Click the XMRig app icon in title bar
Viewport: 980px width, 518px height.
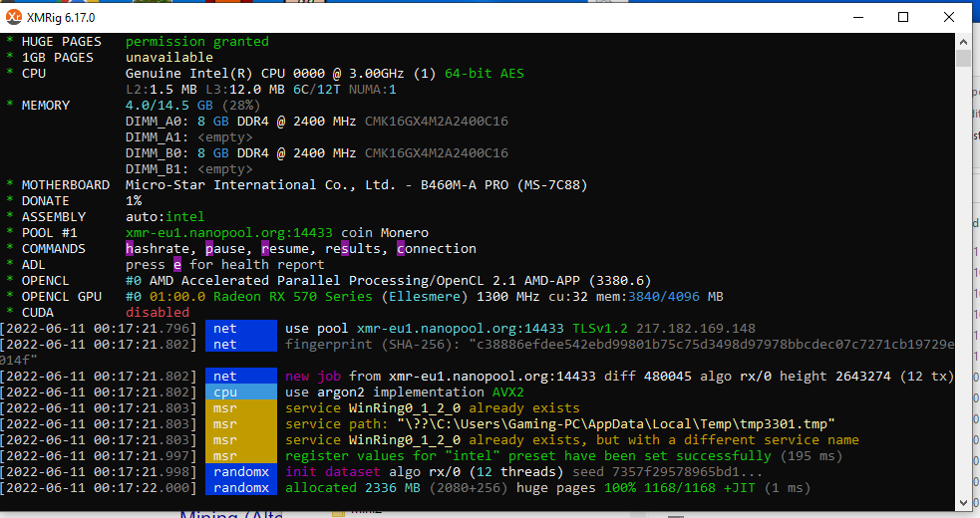14,17
